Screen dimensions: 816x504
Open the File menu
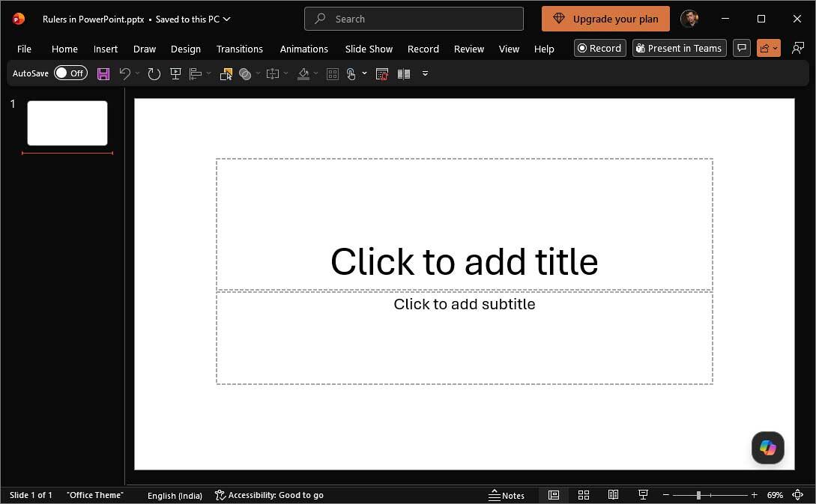coord(24,49)
